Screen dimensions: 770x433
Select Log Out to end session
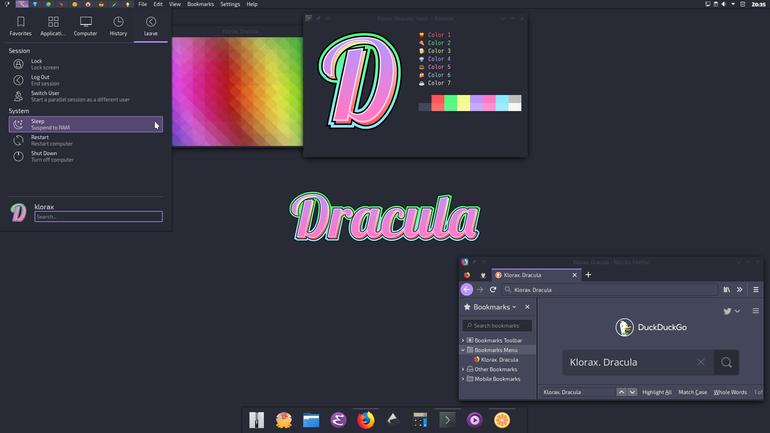coord(85,80)
